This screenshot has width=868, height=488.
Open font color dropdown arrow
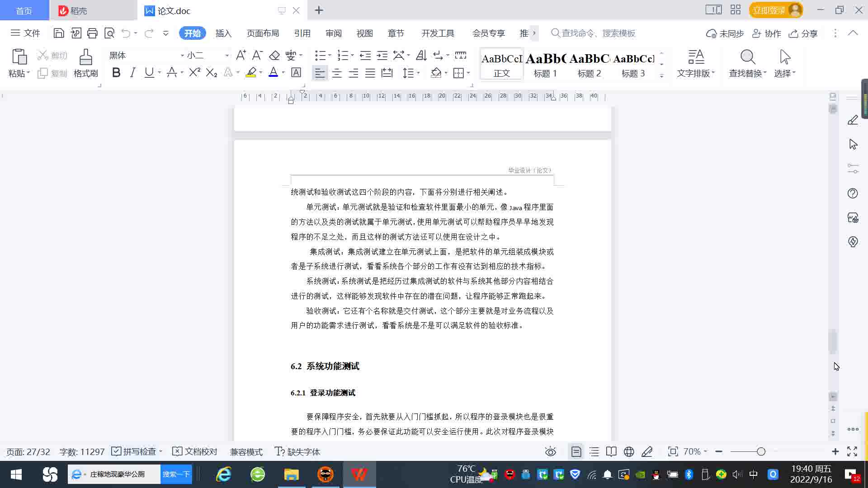283,72
